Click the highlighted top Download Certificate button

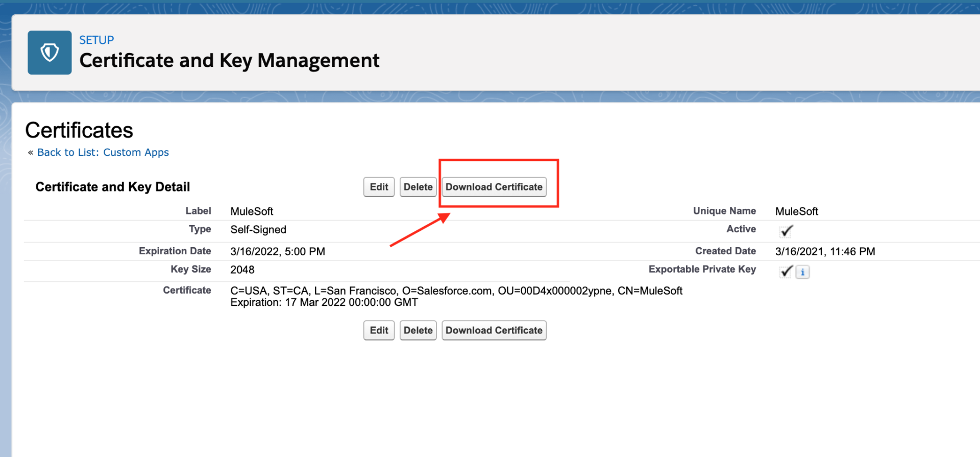(x=494, y=187)
